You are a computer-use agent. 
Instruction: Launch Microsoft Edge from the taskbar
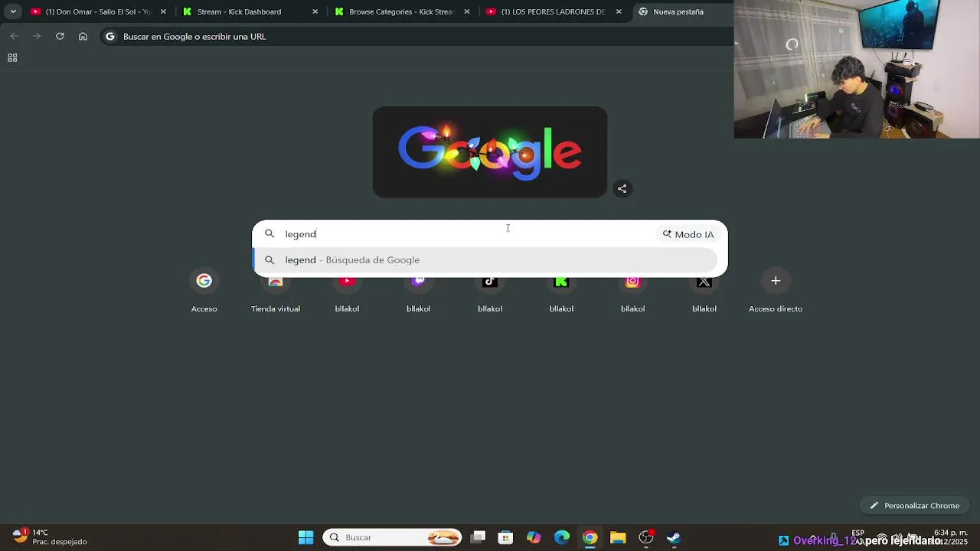[x=562, y=537]
